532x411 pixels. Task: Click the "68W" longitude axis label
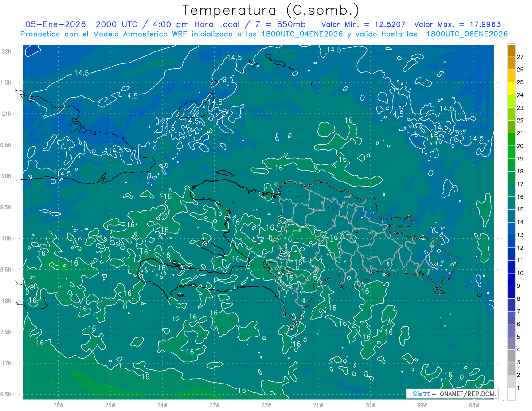[474, 405]
